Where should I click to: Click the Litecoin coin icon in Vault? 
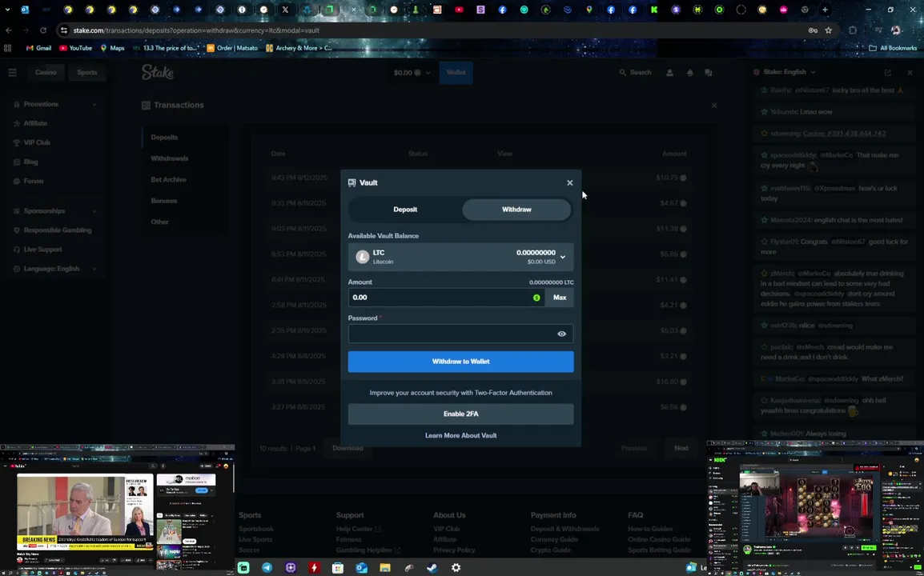coord(363,257)
